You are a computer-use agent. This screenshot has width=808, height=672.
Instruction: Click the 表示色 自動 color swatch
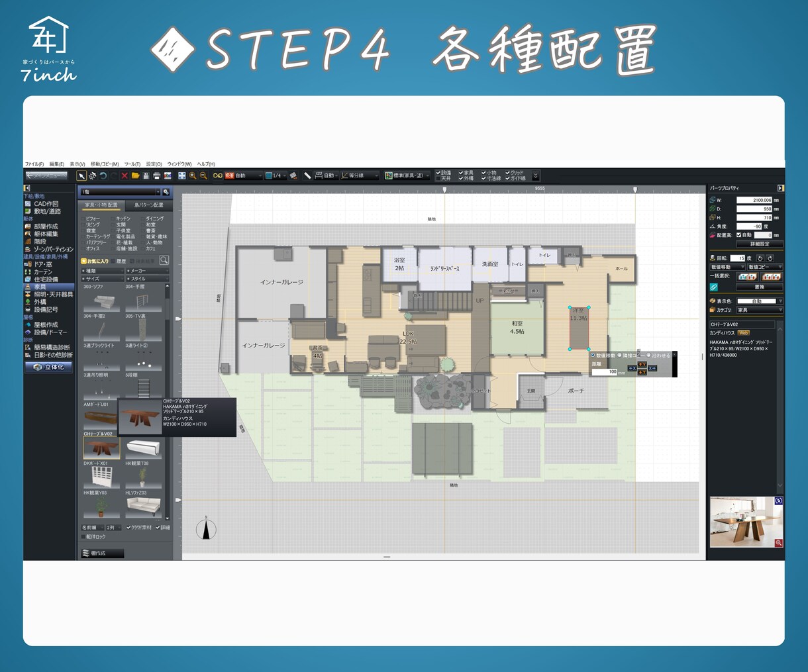coord(756,301)
